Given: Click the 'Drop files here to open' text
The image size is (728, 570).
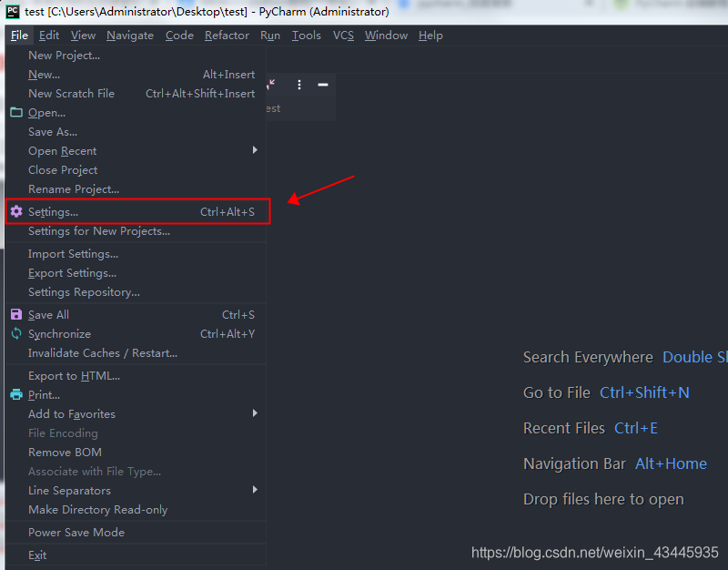Looking at the screenshot, I should click(x=603, y=499).
